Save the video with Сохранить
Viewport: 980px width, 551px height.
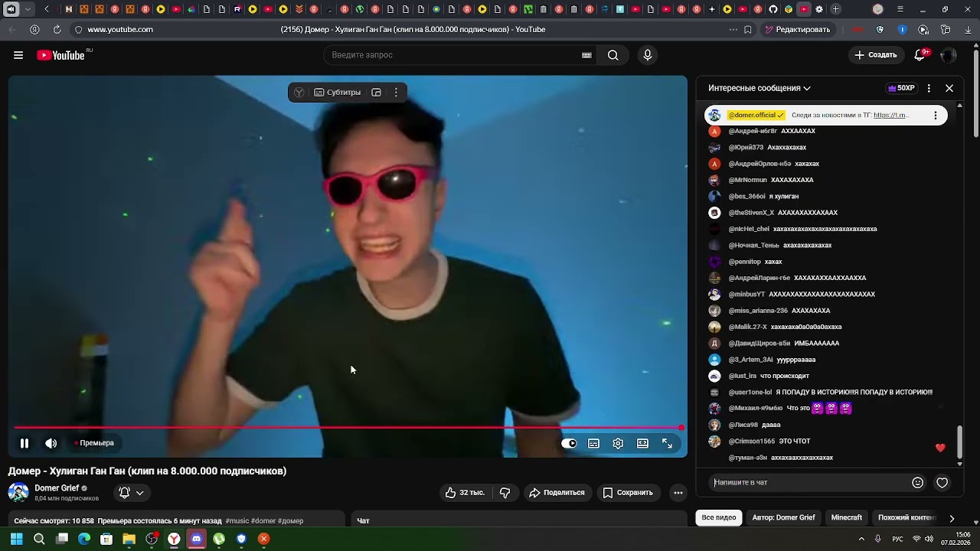tap(627, 493)
